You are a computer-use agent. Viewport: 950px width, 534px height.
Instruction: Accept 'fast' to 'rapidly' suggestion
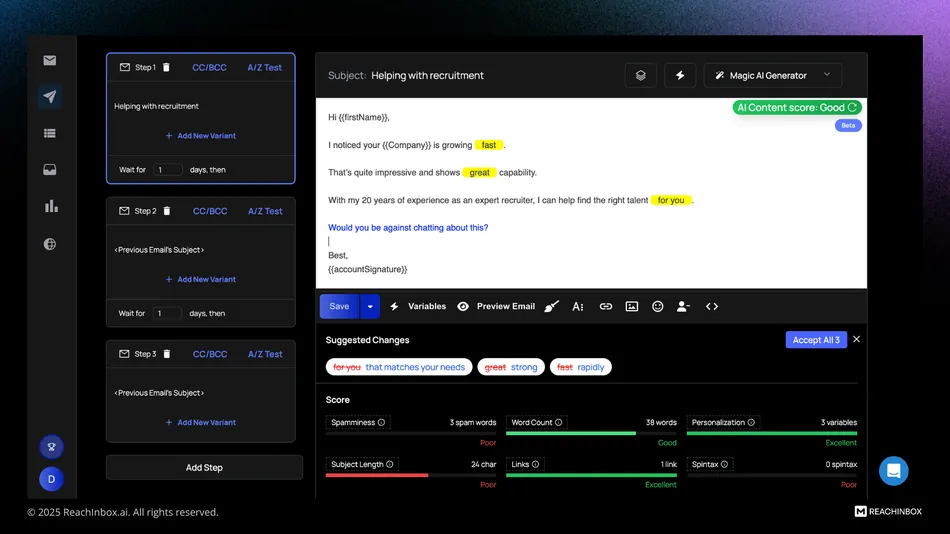coord(580,367)
